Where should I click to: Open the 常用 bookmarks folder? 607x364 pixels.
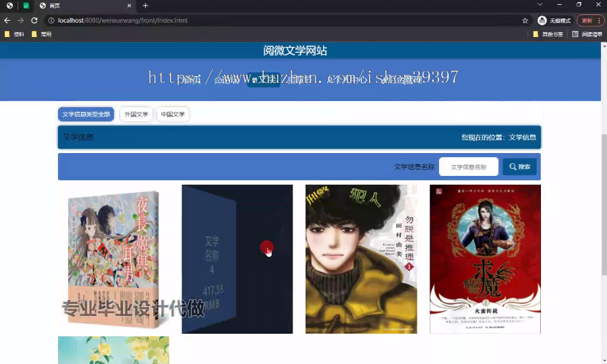[x=41, y=34]
